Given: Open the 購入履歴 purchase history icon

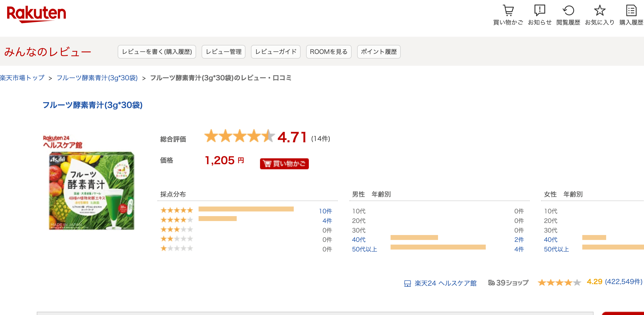Looking at the screenshot, I should [631, 15].
